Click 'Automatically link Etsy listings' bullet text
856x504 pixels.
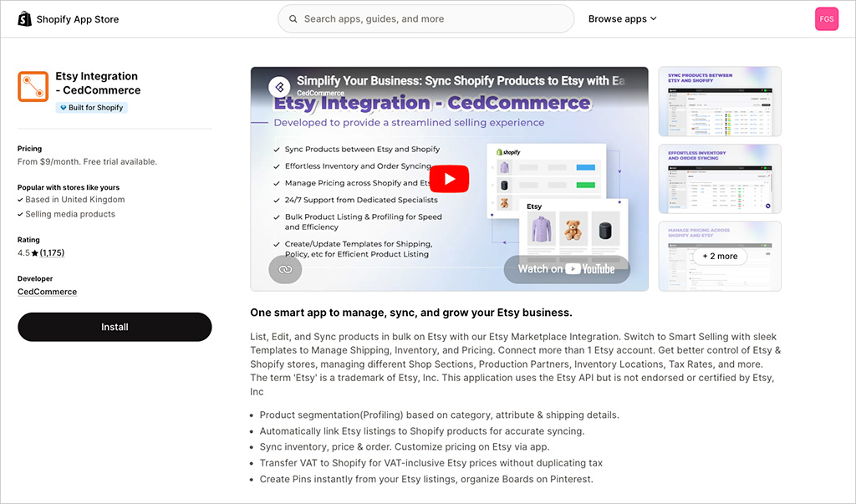coord(422,430)
